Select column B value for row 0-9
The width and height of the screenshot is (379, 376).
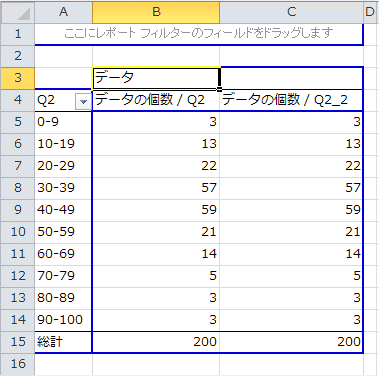pos(156,122)
